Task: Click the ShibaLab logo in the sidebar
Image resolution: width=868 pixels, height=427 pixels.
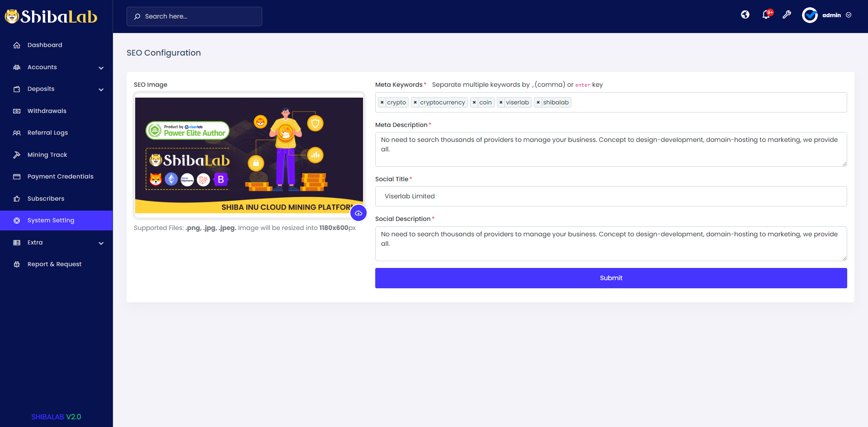Action: tap(51, 17)
